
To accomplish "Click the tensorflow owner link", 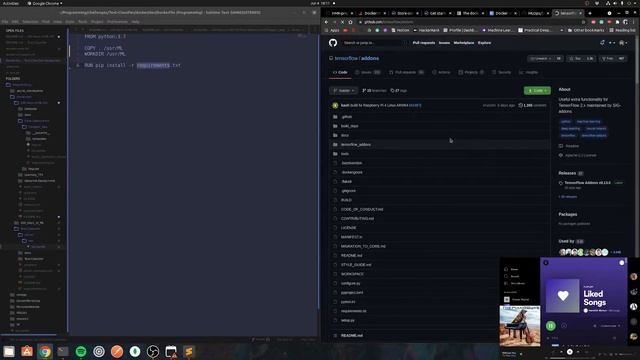I will click(x=346, y=58).
